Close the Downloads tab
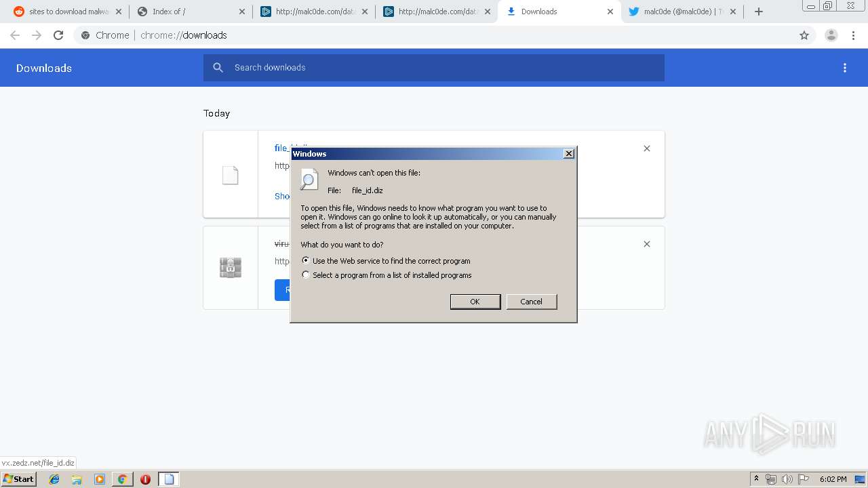 610,12
